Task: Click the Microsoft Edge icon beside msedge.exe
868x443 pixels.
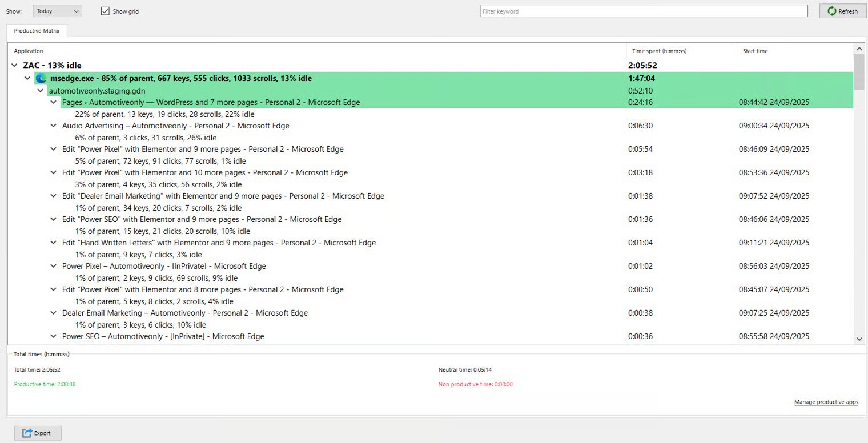Action: (x=41, y=79)
